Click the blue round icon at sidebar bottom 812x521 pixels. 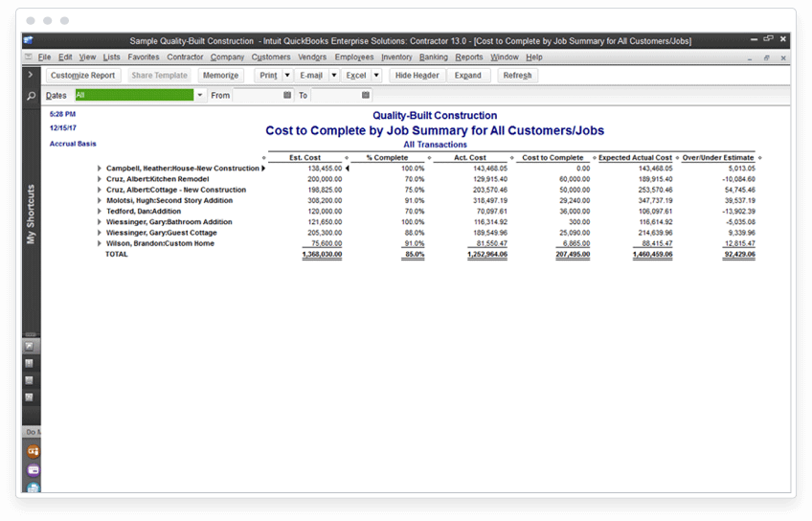pos(33,487)
